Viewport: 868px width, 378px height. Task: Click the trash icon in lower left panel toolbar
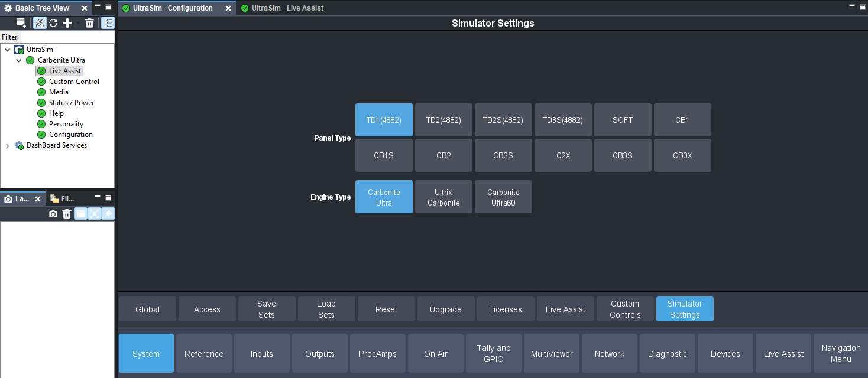coord(67,214)
